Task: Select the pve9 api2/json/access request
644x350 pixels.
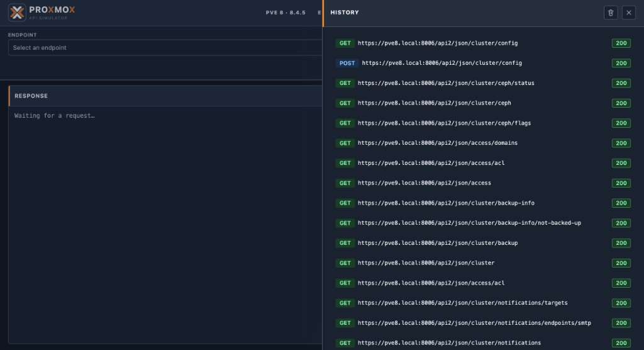Action: pyautogui.click(x=483, y=183)
